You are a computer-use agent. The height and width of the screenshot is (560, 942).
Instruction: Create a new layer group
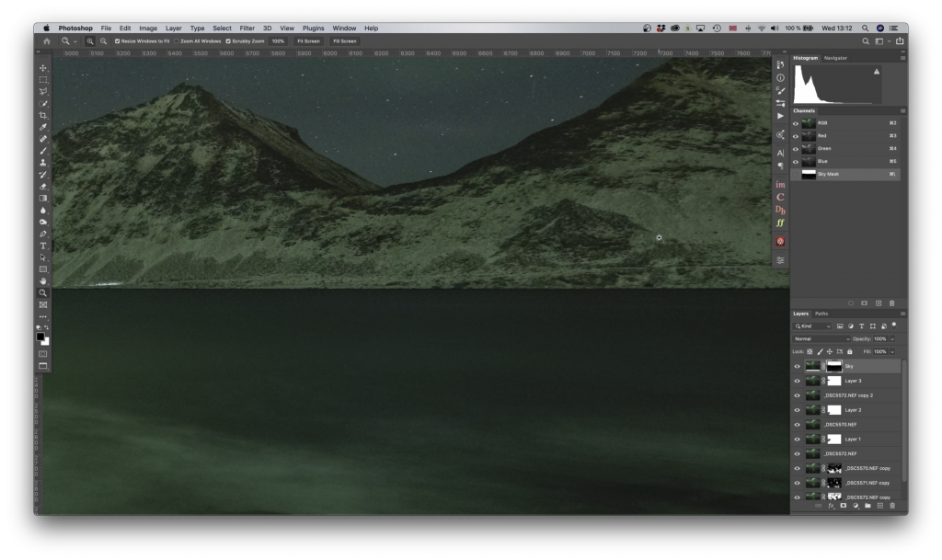867,506
